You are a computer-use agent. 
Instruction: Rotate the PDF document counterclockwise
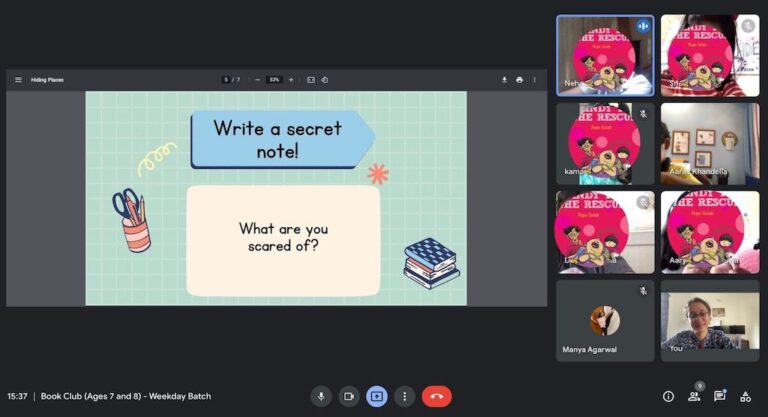[x=325, y=80]
